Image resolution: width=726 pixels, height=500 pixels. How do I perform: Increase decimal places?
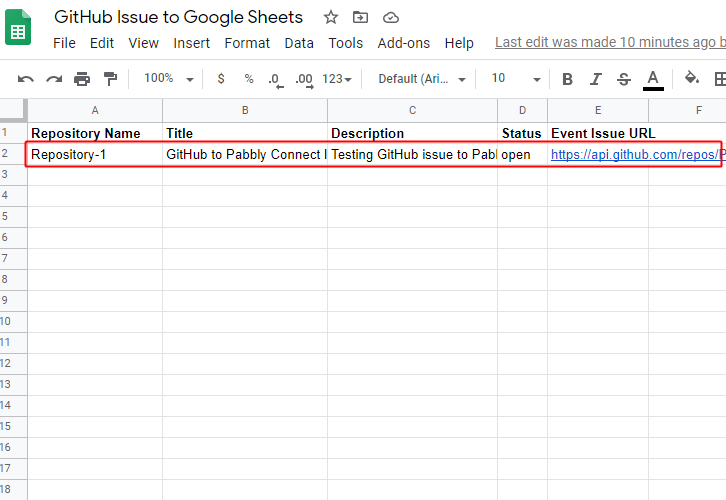pyautogui.click(x=305, y=80)
